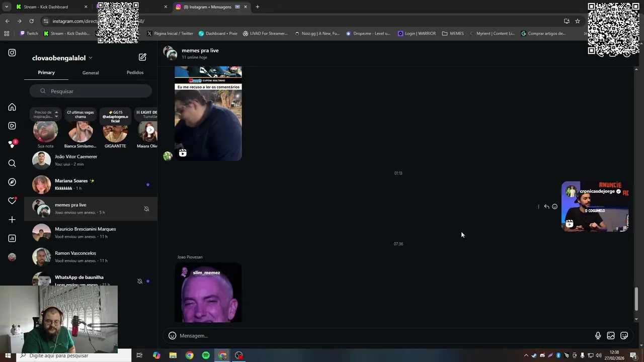
Task: Show next notes with the carousel arrow
Action: (x=150, y=130)
